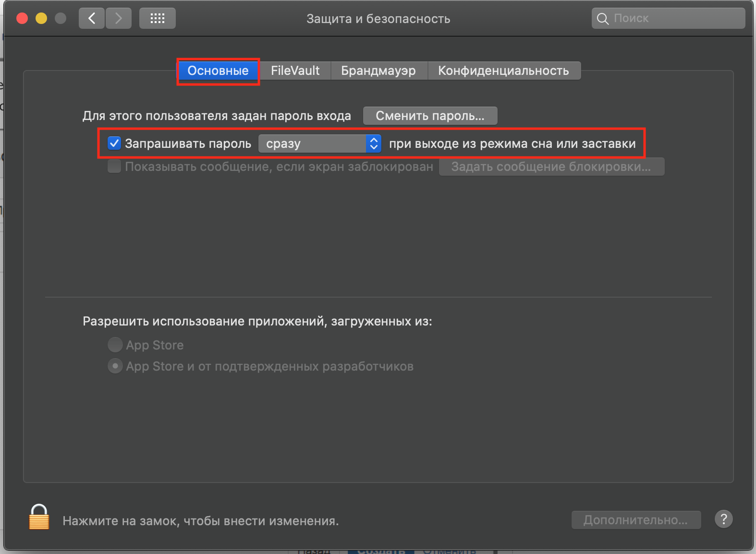
Task: Click the forward arrow navigation button
Action: 119,19
